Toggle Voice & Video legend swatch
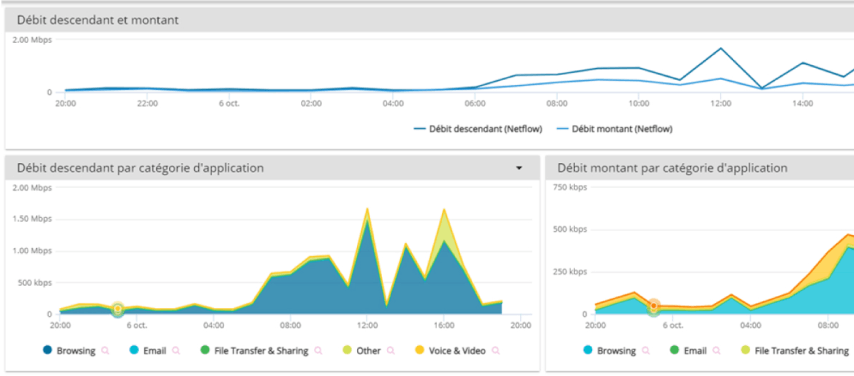 419,351
